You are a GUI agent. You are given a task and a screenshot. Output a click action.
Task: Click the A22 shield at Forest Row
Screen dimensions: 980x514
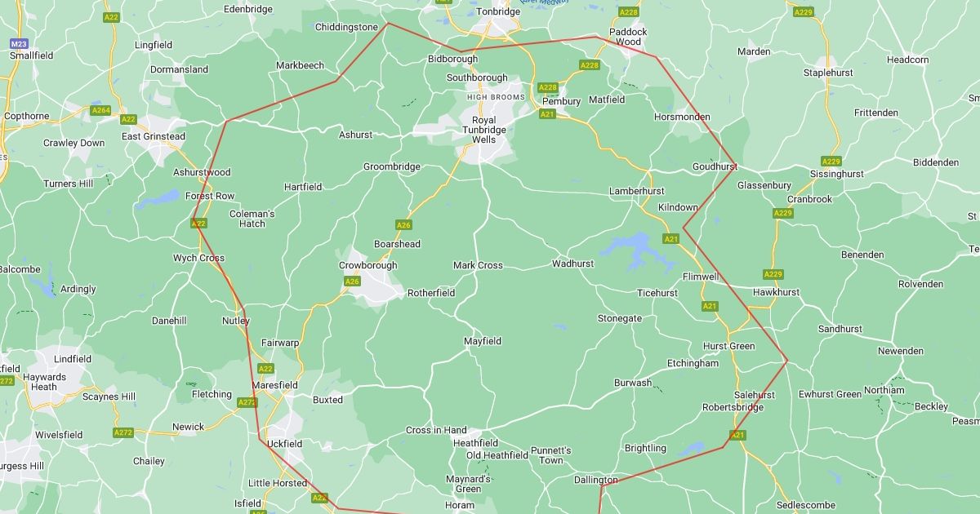(198, 224)
